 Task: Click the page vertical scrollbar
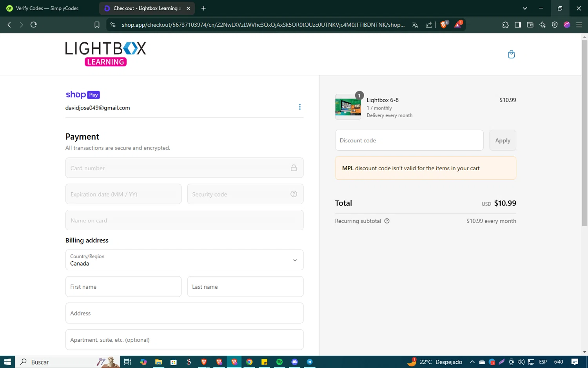point(584,133)
